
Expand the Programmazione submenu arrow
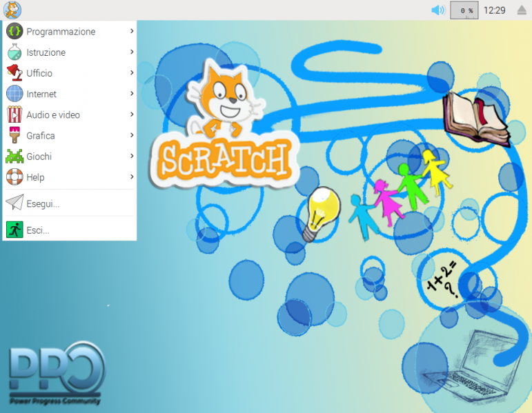[x=132, y=31]
